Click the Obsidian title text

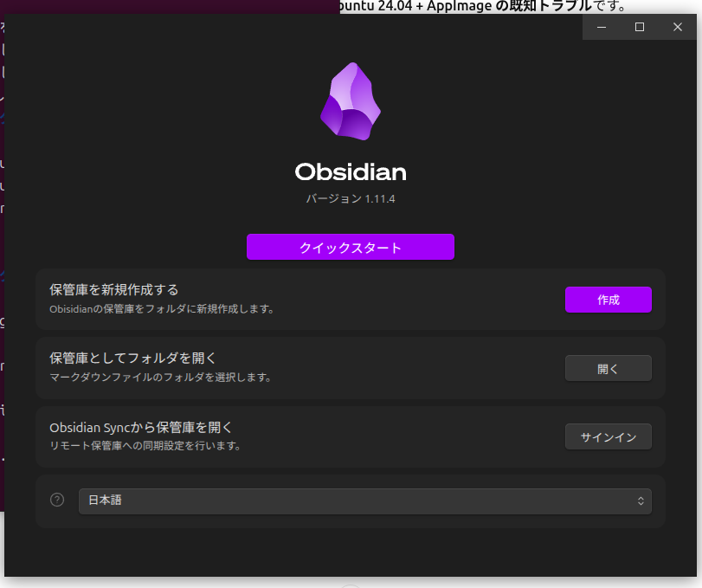coord(351,171)
